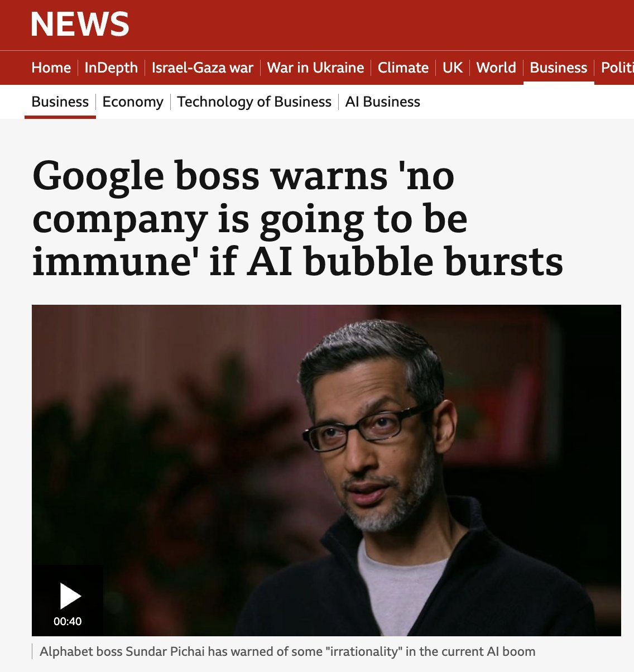This screenshot has width=634, height=672.
Task: Go to the InDepth section
Action: tap(111, 68)
